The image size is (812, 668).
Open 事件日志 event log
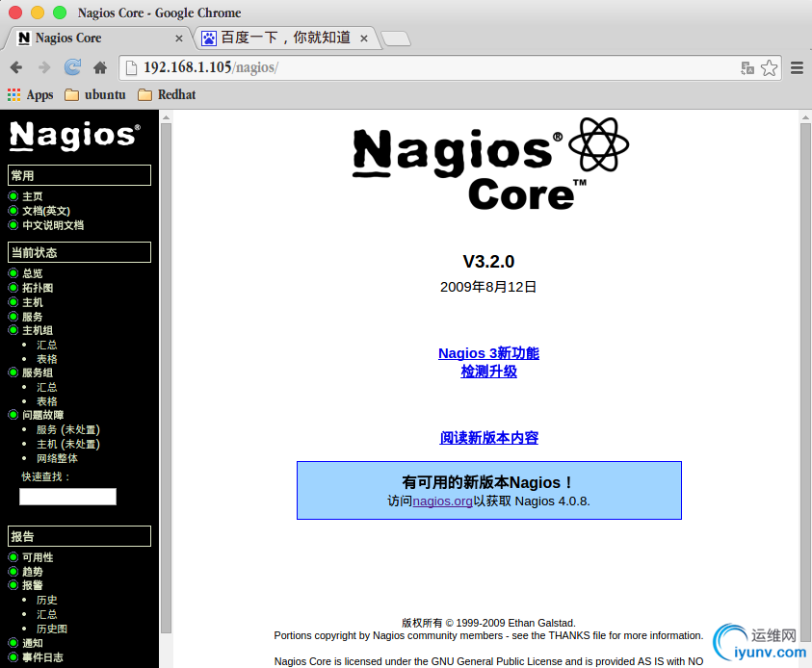[x=43, y=657]
